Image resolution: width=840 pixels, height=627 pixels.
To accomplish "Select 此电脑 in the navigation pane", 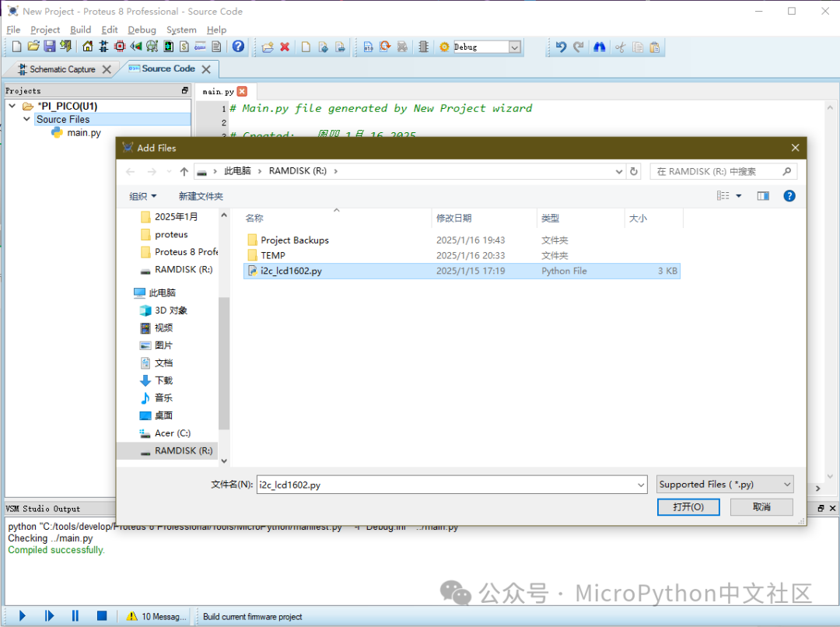I will coord(163,292).
